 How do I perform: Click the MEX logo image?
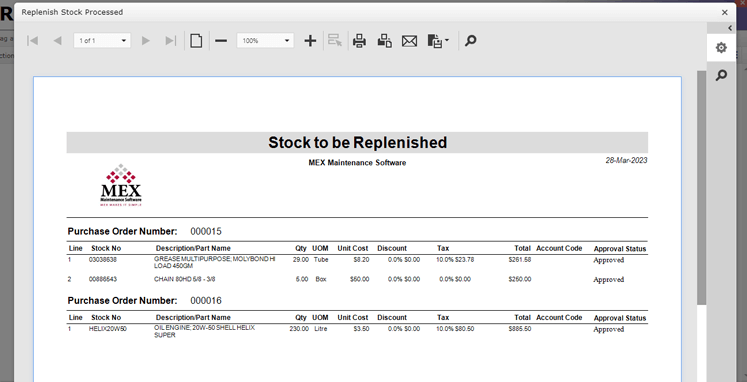click(x=121, y=185)
